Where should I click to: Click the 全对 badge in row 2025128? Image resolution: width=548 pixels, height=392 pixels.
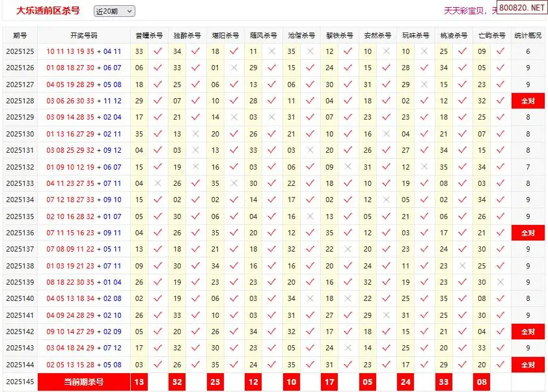click(x=528, y=101)
